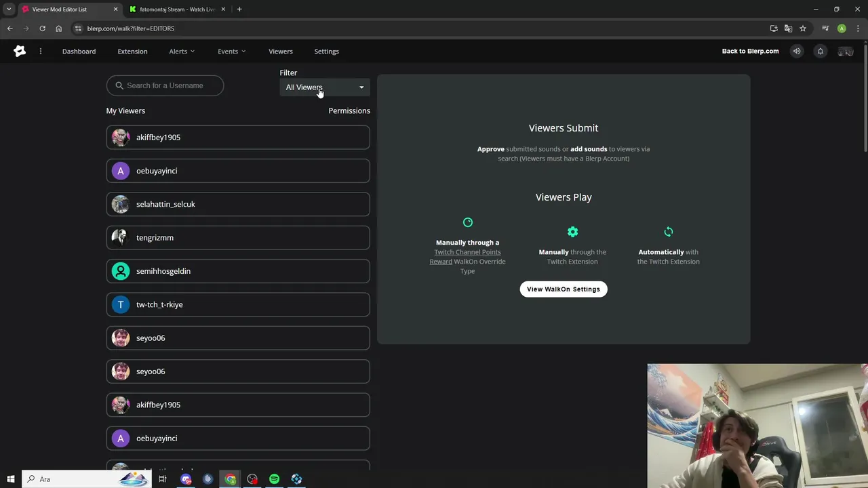Open the translate page icon
The image size is (868, 488).
pos(788,28)
